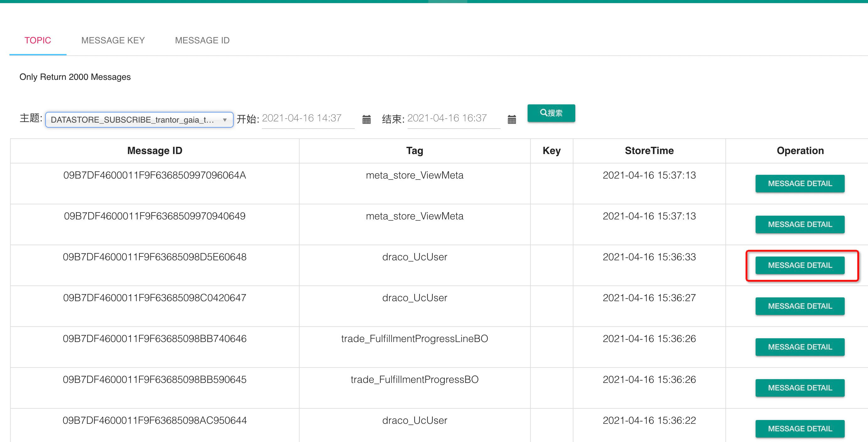Switch to the TOPIC tab

[x=38, y=41]
